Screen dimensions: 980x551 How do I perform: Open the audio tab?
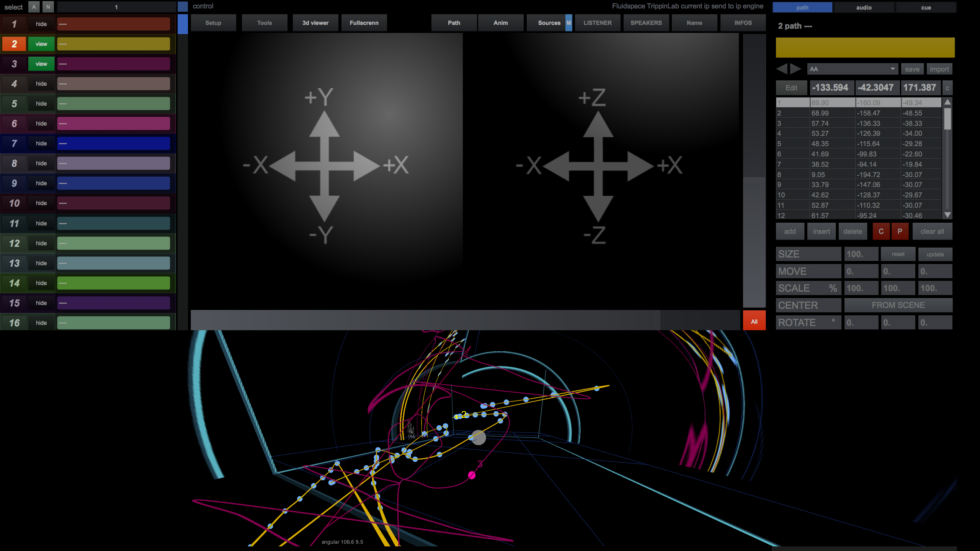[864, 7]
